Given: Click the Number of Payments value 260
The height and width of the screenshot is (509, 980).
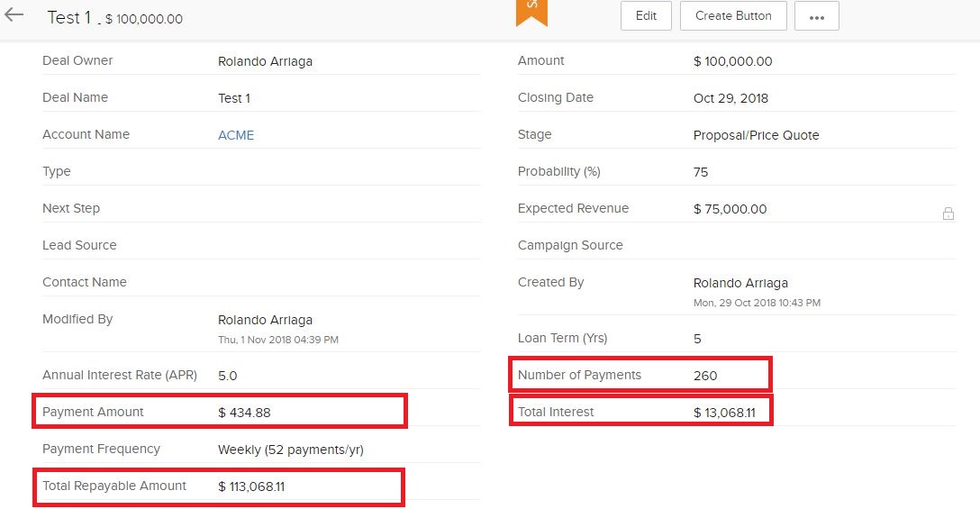Looking at the screenshot, I should pyautogui.click(x=705, y=375).
